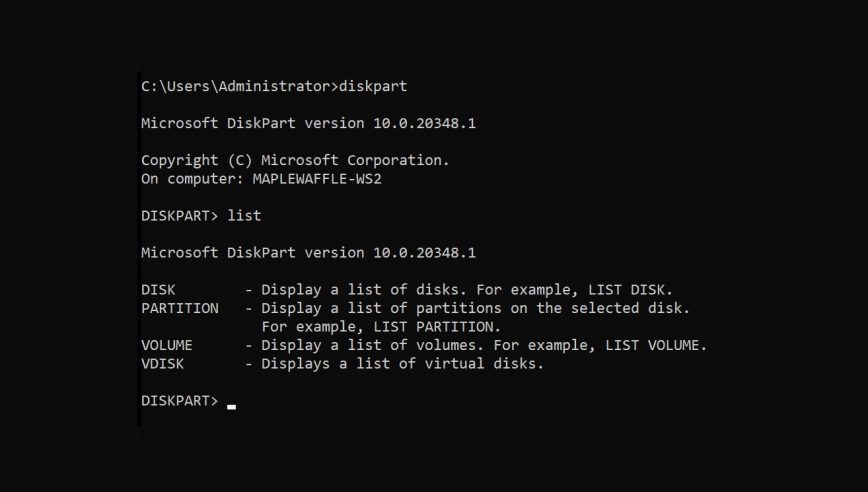This screenshot has height=492, width=868.
Task: Click "Displays a list of virtual disks" description
Action: 401,364
